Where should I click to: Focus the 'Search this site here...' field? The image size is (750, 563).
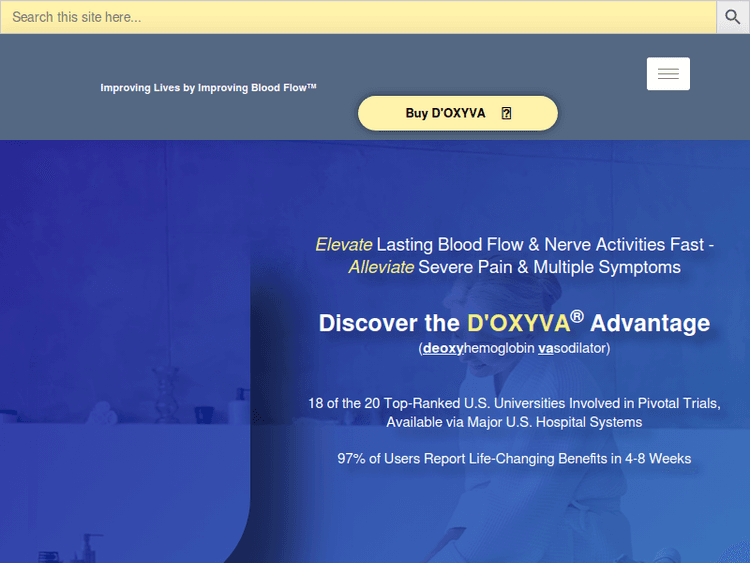358,17
